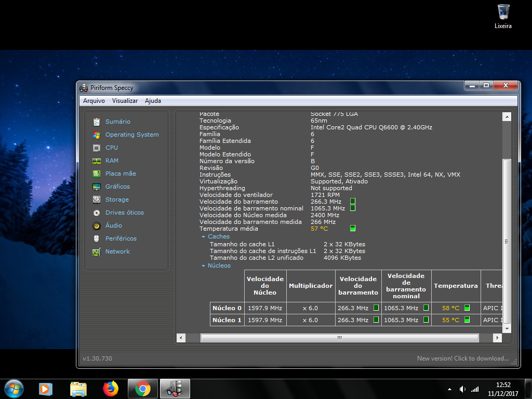Click the Periféricos mouse icon
This screenshot has width=532, height=399.
97,238
